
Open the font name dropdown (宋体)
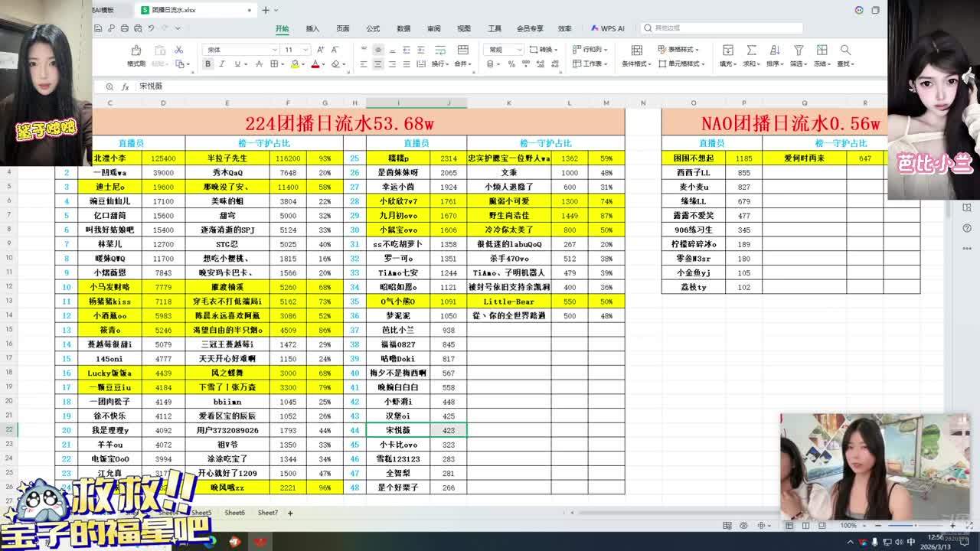(274, 50)
